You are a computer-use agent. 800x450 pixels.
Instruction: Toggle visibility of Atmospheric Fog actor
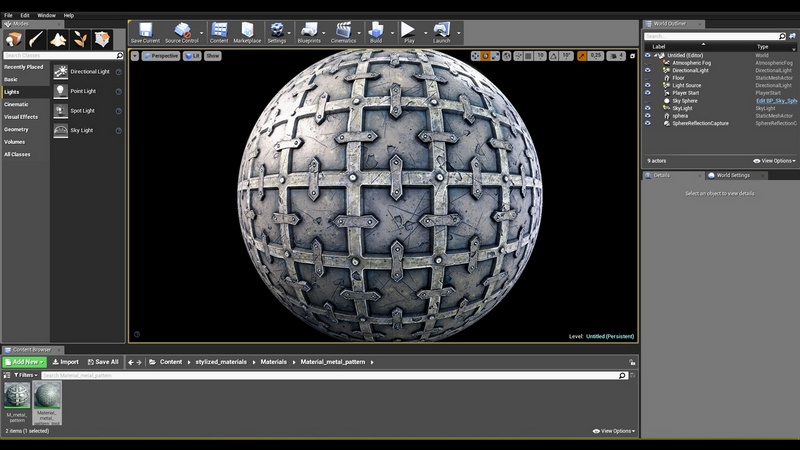[x=648, y=62]
